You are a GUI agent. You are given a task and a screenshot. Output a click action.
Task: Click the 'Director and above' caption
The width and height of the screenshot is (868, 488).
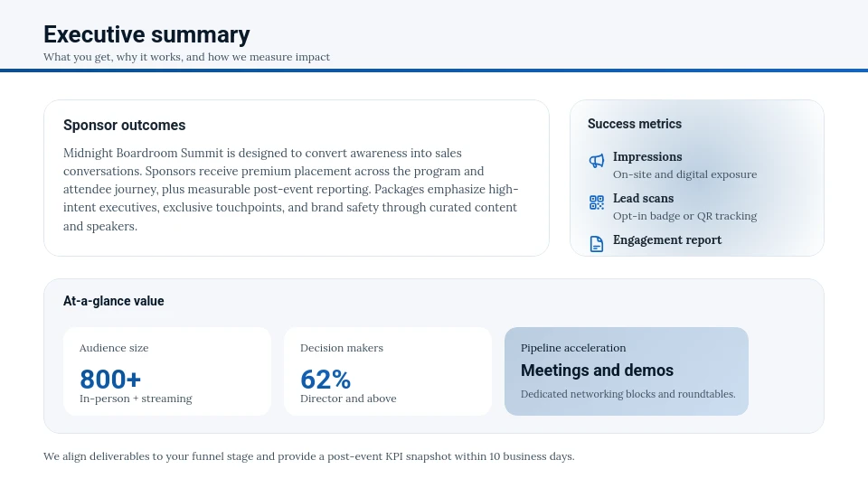click(x=348, y=399)
